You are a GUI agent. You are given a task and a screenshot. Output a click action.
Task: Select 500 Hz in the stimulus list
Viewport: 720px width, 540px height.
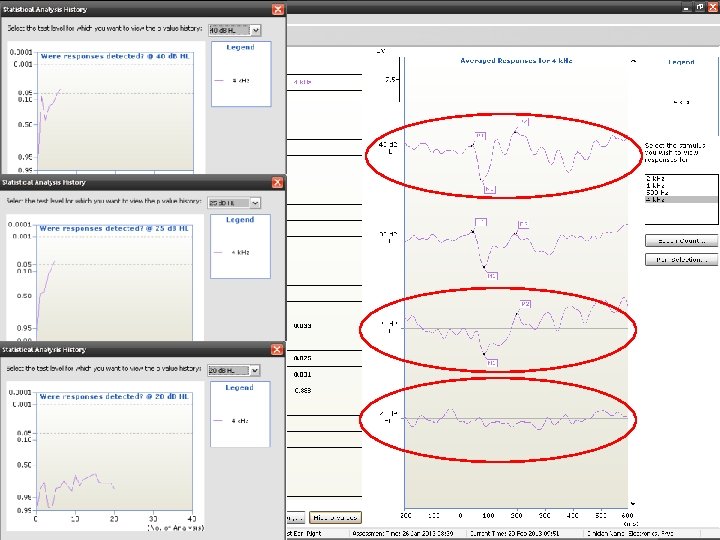tap(681, 192)
